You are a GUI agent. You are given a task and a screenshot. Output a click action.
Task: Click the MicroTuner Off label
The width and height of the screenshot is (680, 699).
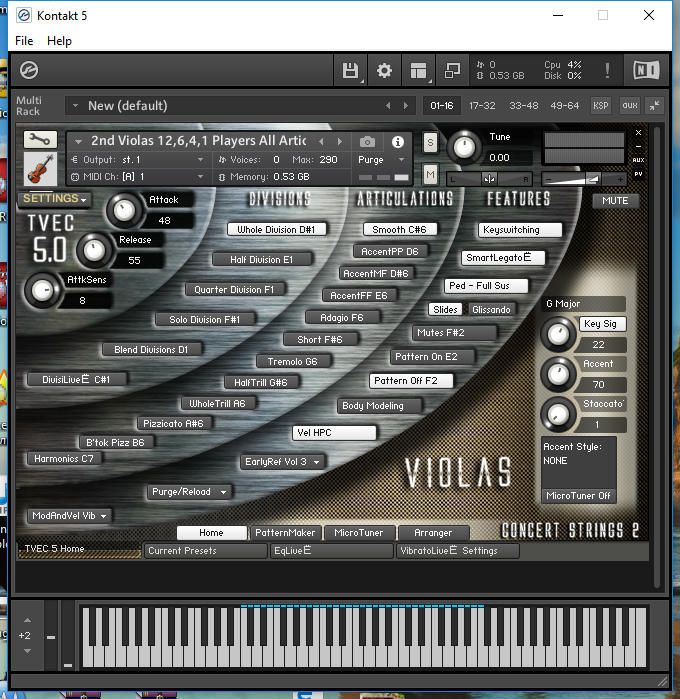point(578,496)
